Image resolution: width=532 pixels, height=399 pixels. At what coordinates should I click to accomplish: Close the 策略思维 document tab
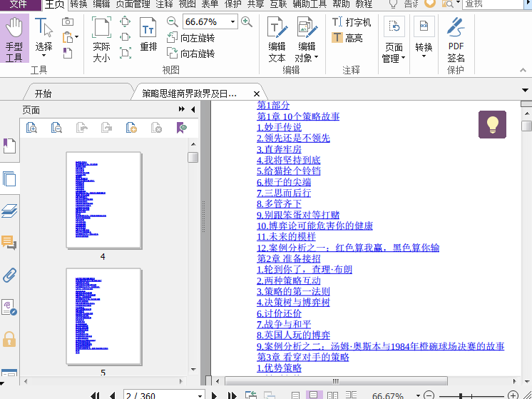(x=257, y=94)
